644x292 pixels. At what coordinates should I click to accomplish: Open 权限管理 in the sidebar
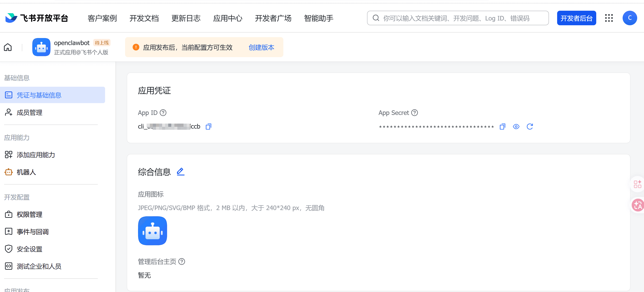[29, 214]
